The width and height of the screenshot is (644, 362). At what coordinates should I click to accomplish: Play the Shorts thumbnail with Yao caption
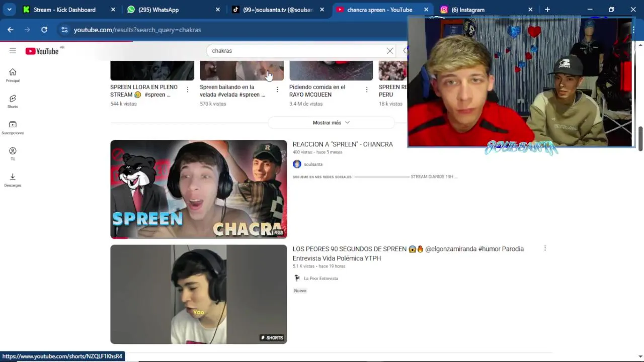[199, 294]
